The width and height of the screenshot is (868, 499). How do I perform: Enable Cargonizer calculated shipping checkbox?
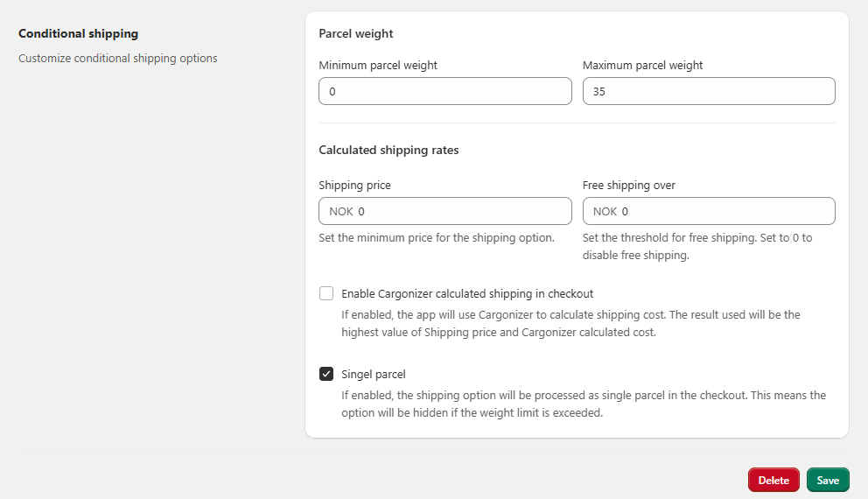(326, 293)
